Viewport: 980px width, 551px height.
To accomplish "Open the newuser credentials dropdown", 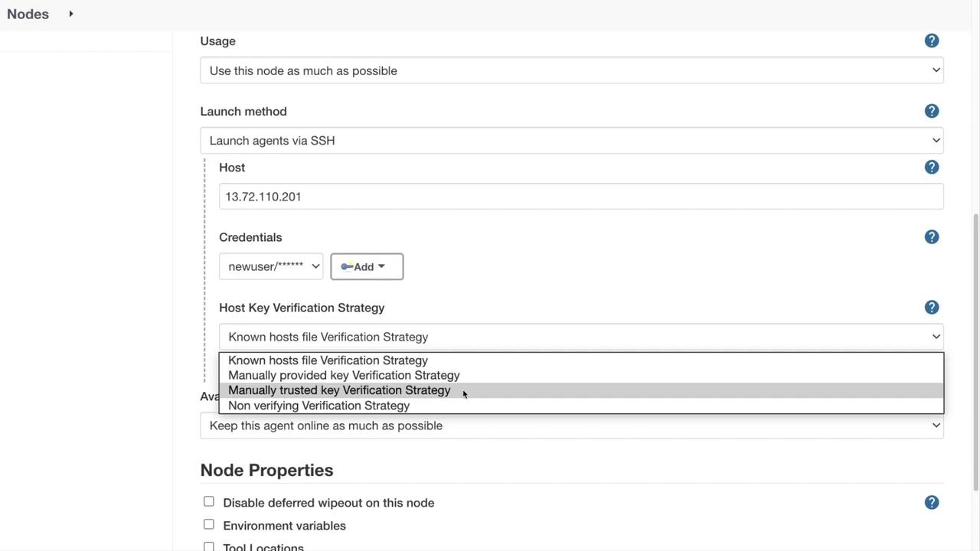I will (271, 266).
